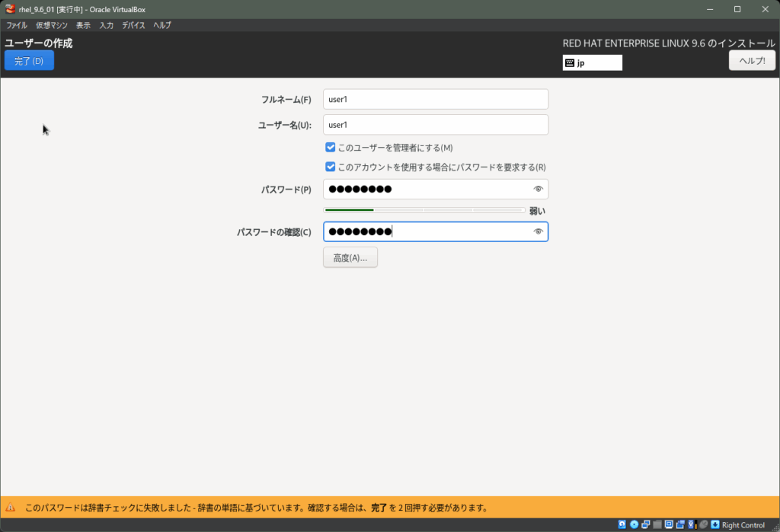Click the screen recording status icon
This screenshot has height=532, width=780.
(680, 524)
